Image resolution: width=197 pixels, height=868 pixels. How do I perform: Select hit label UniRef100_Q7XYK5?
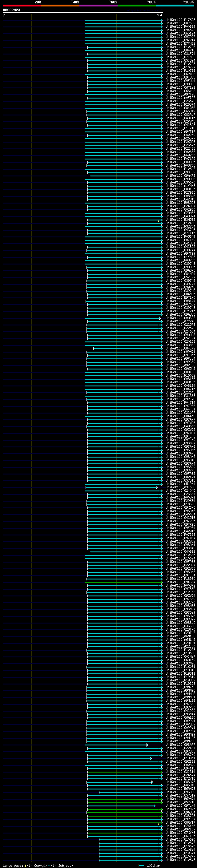pos(180,826)
